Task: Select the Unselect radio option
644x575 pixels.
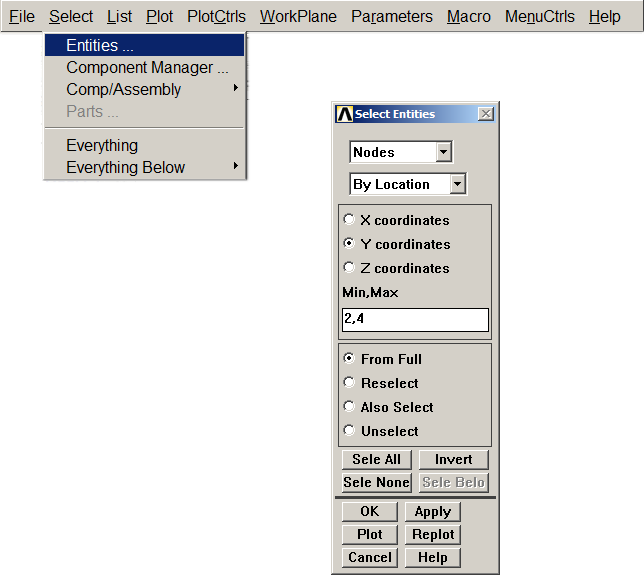Action: 348,431
